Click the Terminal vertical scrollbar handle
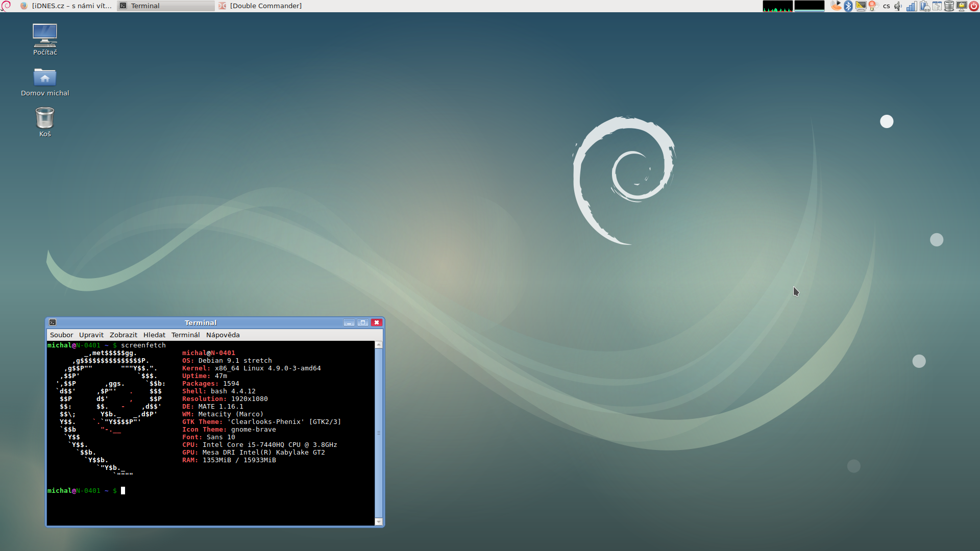The width and height of the screenshot is (980, 551). coord(379,433)
